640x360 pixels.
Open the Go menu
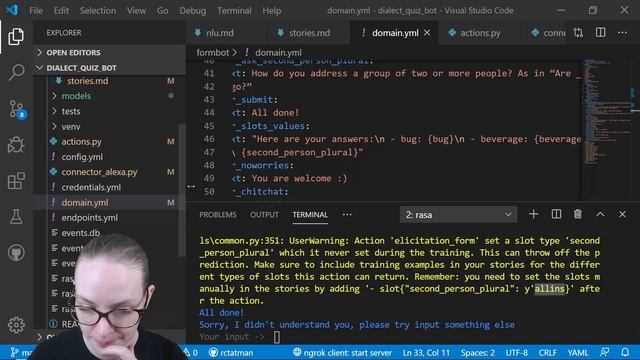(162, 11)
